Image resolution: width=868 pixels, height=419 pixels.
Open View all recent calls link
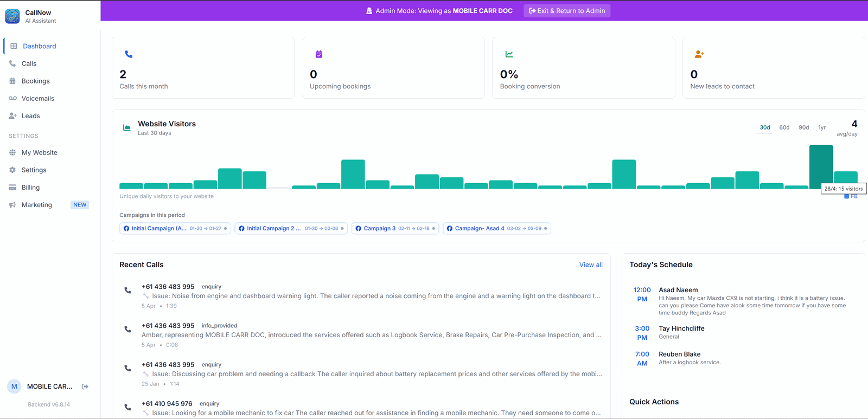tap(591, 265)
